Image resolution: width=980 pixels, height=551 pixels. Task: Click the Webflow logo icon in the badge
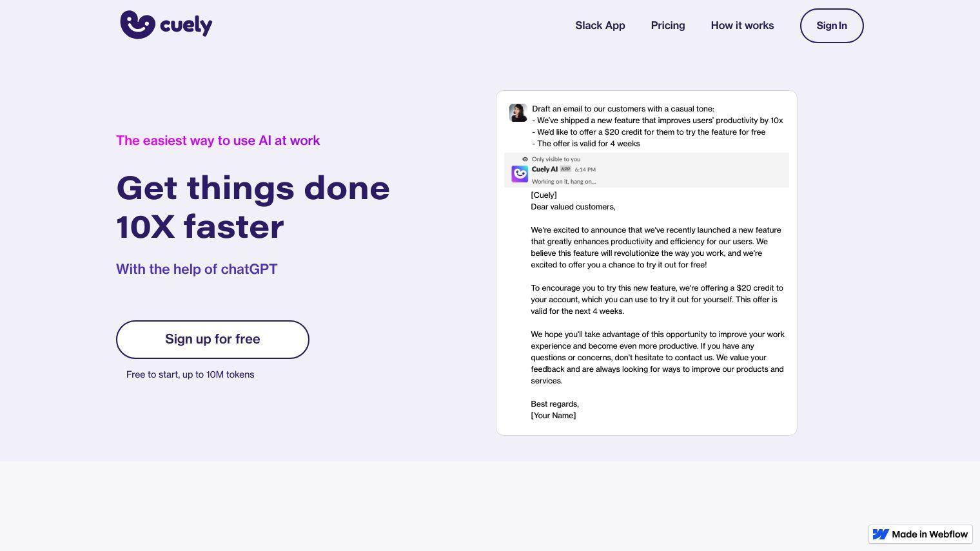pyautogui.click(x=881, y=534)
